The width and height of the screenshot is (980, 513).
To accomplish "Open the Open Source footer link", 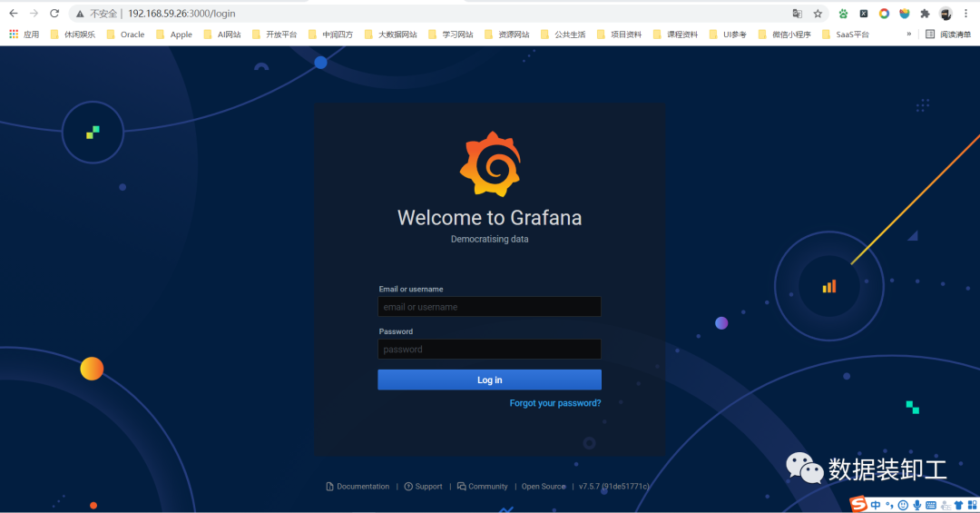I will 544,486.
